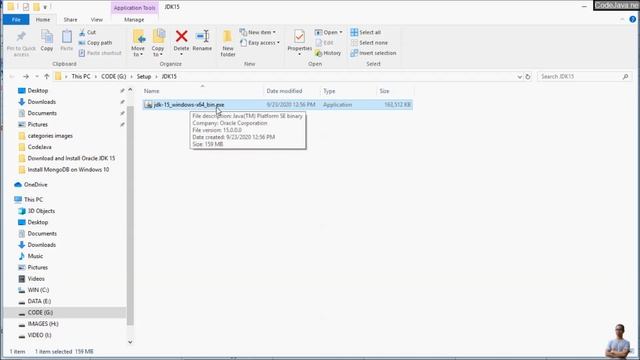
Task: Click the up-one-level arrow
Action: point(47,76)
